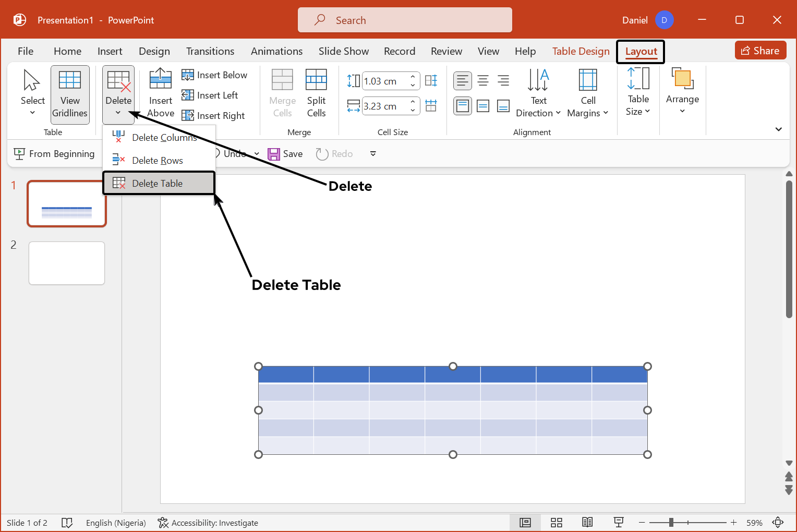This screenshot has height=532, width=797.
Task: Start slideshow From Beginning
Action: (54, 154)
